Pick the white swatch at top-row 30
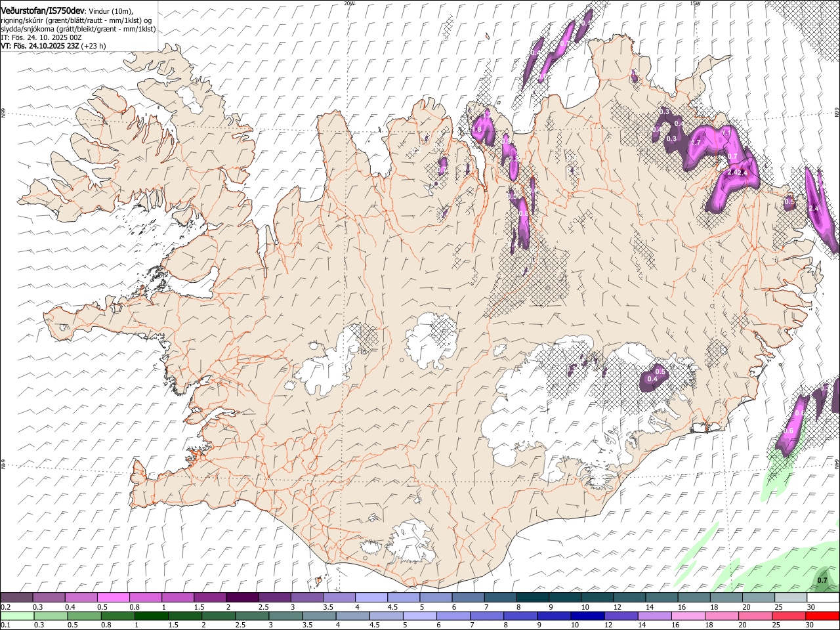This screenshot has height=630, width=840. click(x=823, y=598)
